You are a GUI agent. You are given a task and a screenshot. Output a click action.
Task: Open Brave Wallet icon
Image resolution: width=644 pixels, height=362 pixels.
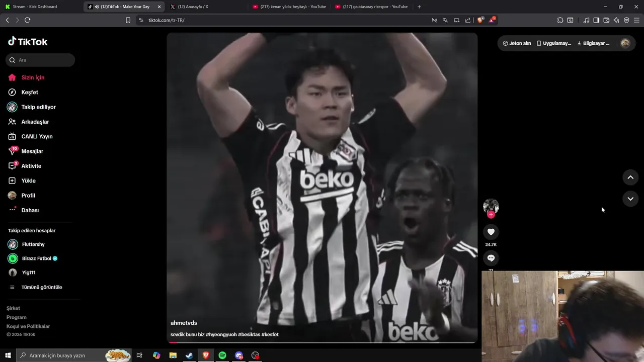pos(606,20)
